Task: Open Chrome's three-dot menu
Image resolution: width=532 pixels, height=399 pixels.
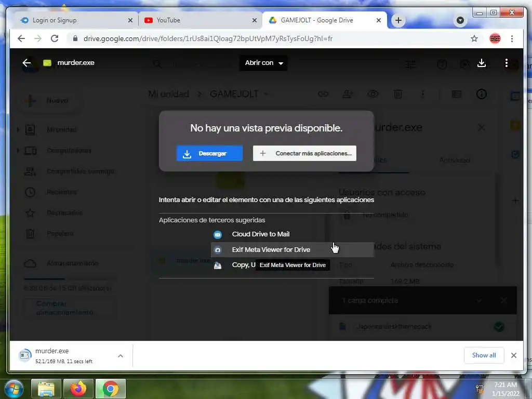Action: [512, 38]
